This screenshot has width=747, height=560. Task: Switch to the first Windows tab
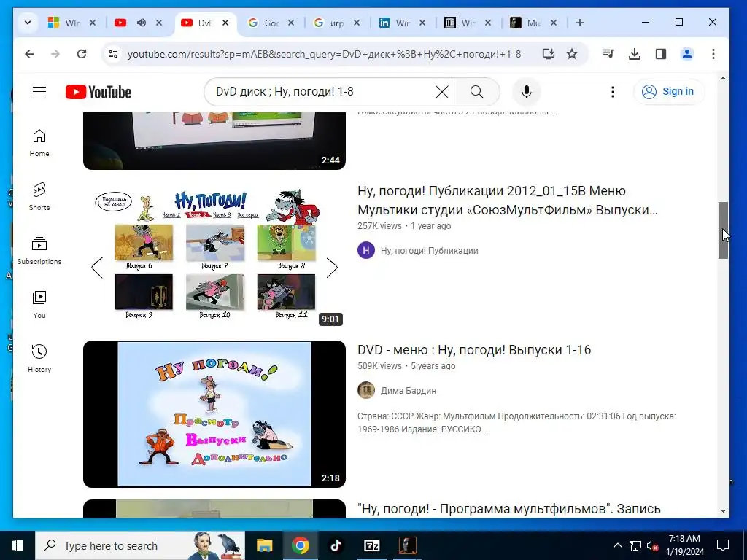click(65, 23)
